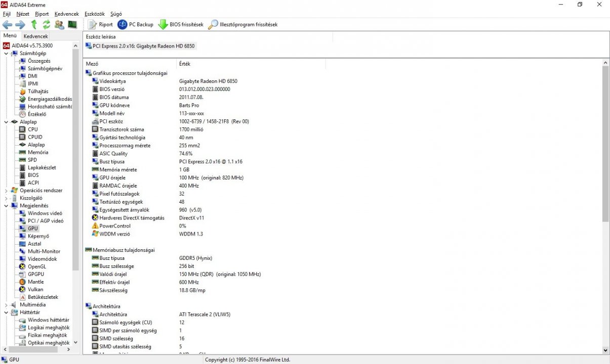The image size is (610, 364).
Task: Open the Mantle tree item
Action: point(35,282)
